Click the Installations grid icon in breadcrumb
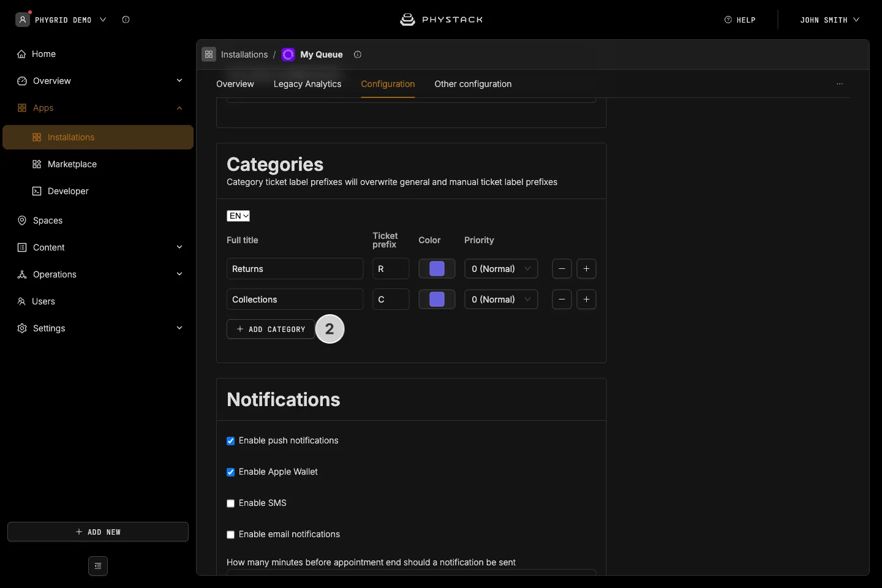 [x=209, y=55]
